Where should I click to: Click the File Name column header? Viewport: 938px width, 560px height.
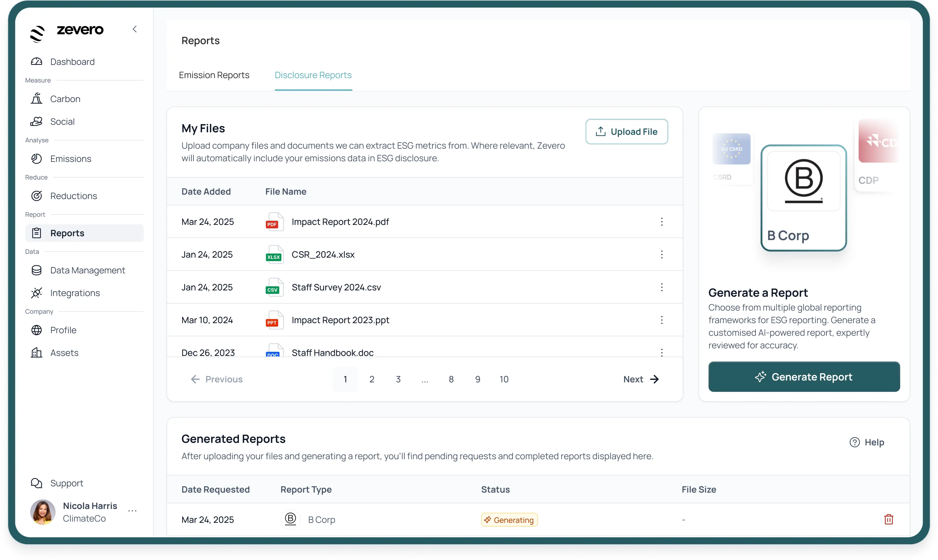tap(286, 191)
